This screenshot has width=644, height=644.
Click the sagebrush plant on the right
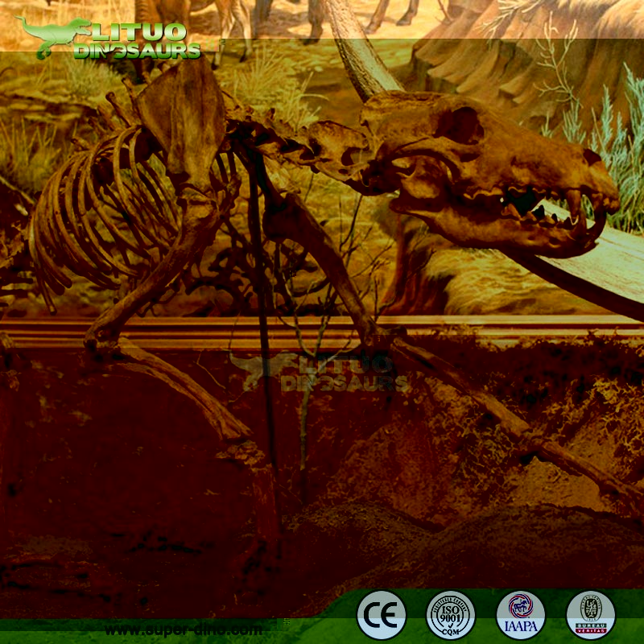(612, 145)
